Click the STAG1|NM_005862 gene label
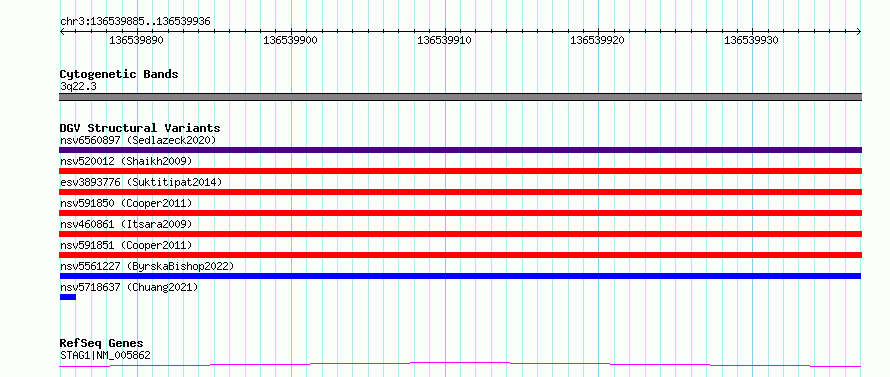Image resolution: width=890 pixels, height=377 pixels. (105, 356)
